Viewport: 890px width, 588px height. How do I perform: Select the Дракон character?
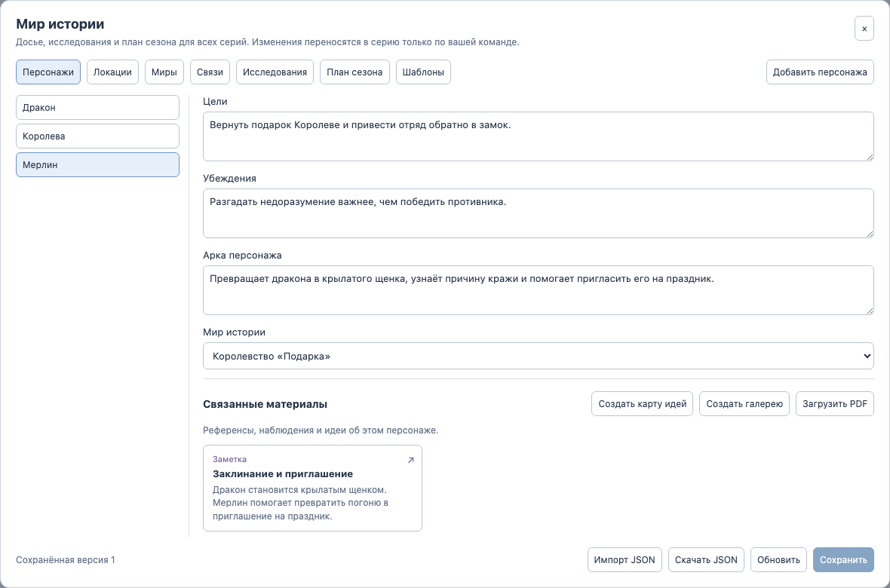pos(97,107)
